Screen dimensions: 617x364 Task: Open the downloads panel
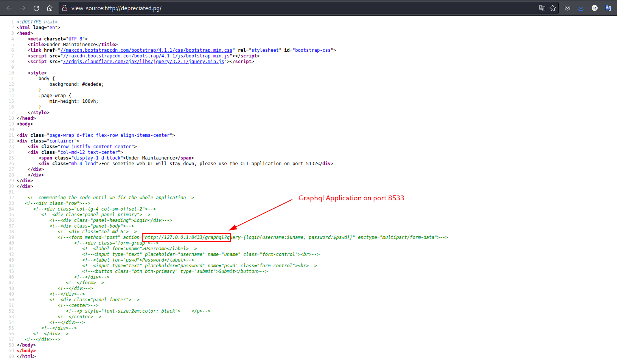pos(581,8)
